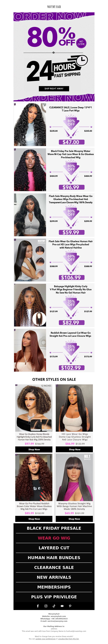Click Shop Now under Wavymy Glueless Straight Wig with Bangs

[74, 526]
